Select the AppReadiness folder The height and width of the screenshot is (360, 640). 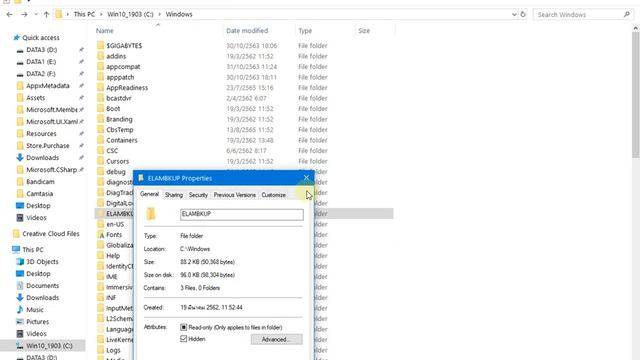[127, 88]
